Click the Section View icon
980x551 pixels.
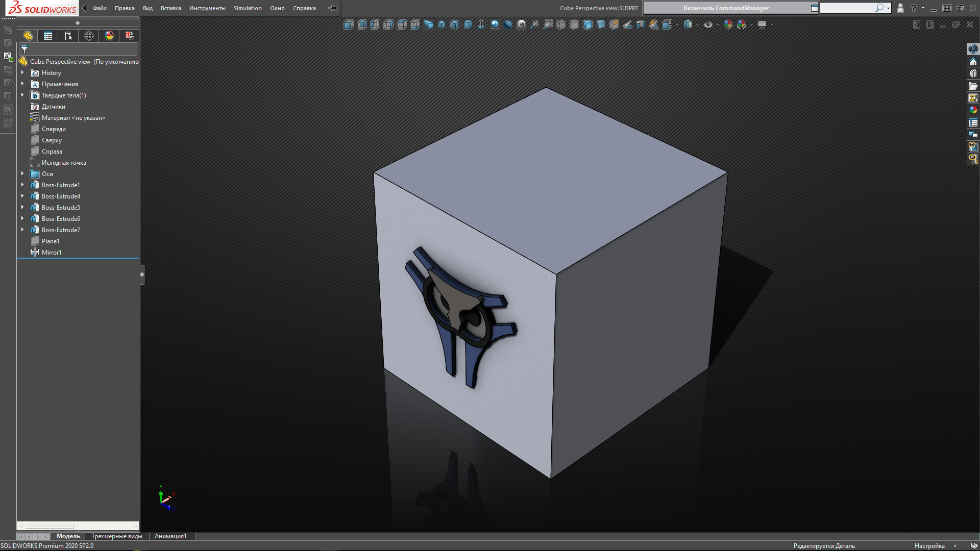coord(641,24)
